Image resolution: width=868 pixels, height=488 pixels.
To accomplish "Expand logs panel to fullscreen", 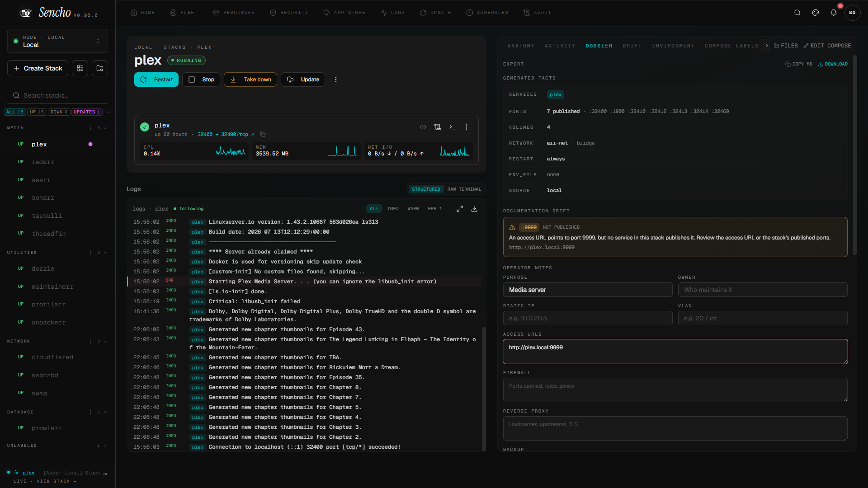I will coord(460,209).
